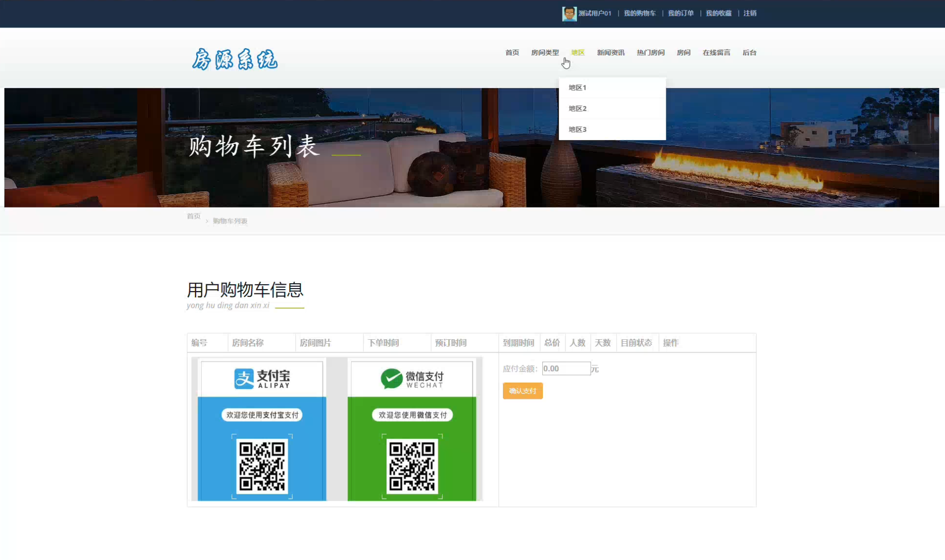The height and width of the screenshot is (560, 945).
Task: Choose 地区3 from the dropdown
Action: pos(612,129)
